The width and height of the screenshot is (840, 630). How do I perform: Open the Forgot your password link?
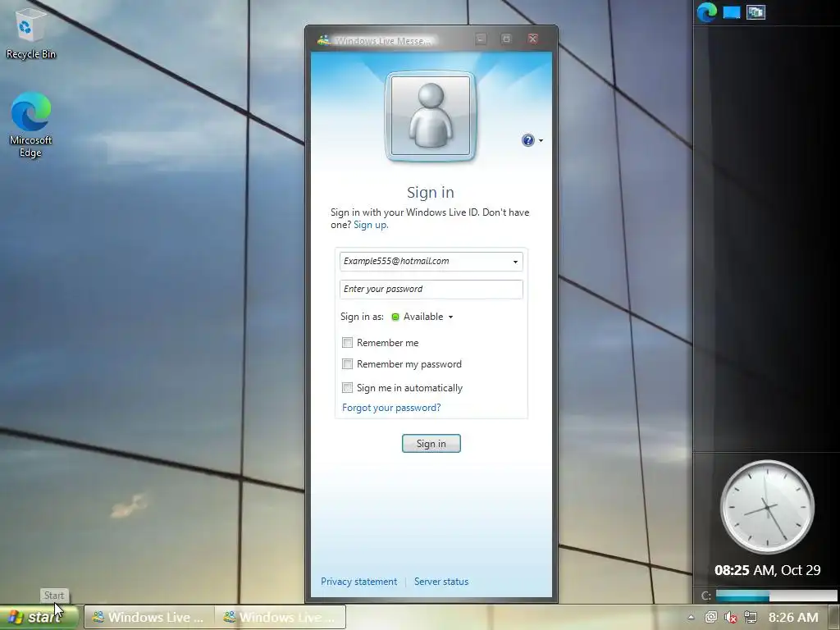tap(391, 408)
